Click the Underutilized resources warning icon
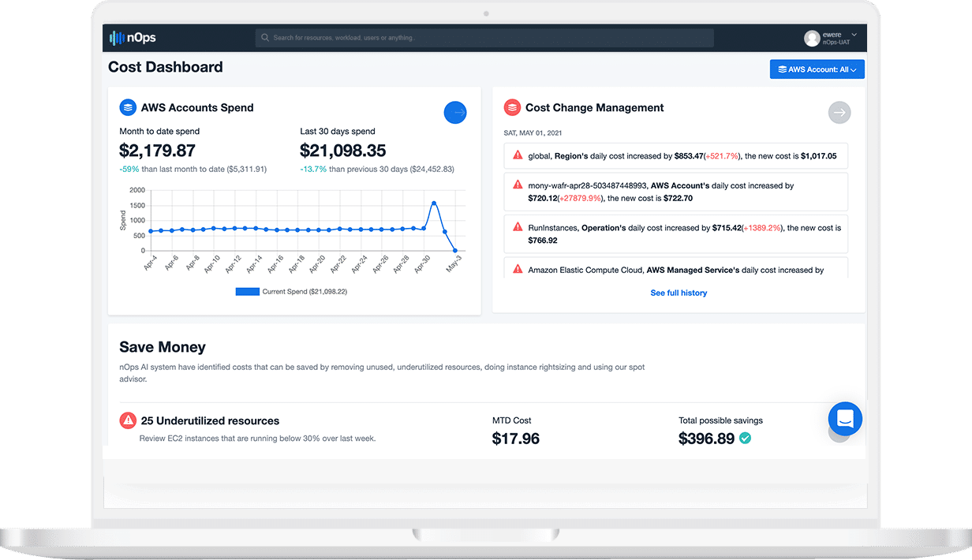The width and height of the screenshot is (972, 560). 128,420
